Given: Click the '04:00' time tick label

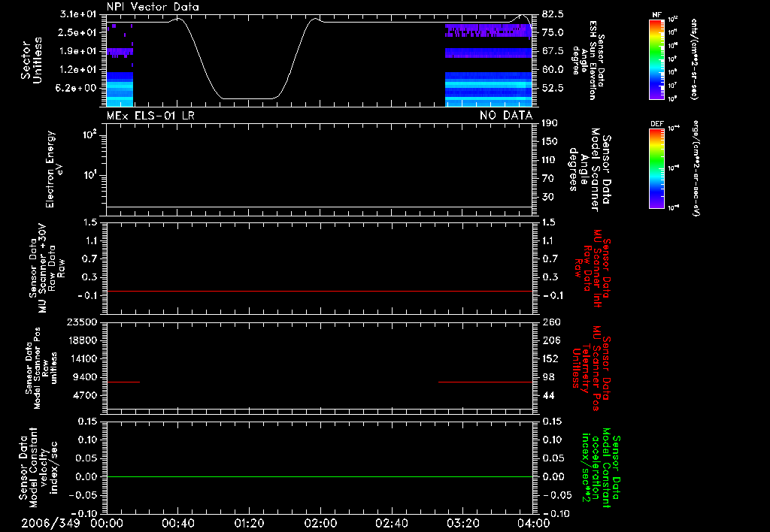Looking at the screenshot, I should point(533,523).
